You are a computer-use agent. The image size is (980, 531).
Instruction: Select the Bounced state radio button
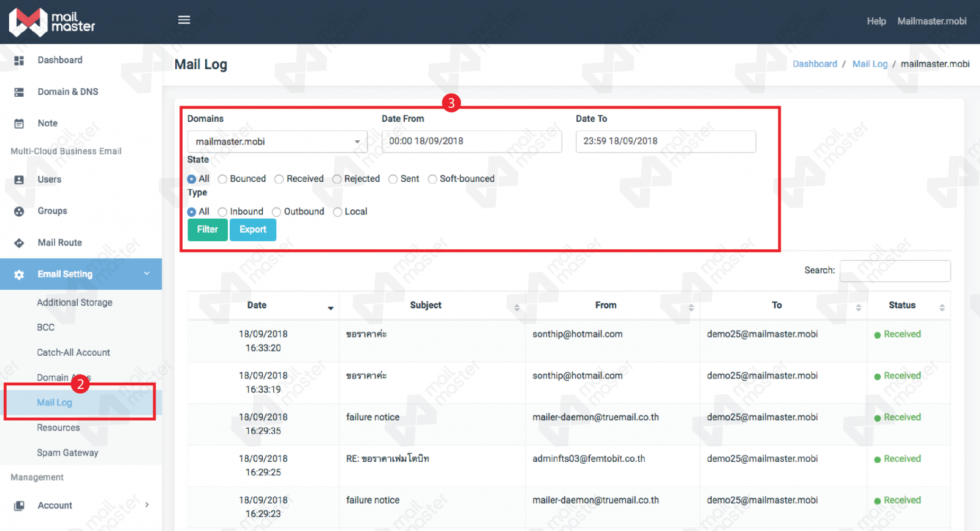(222, 179)
